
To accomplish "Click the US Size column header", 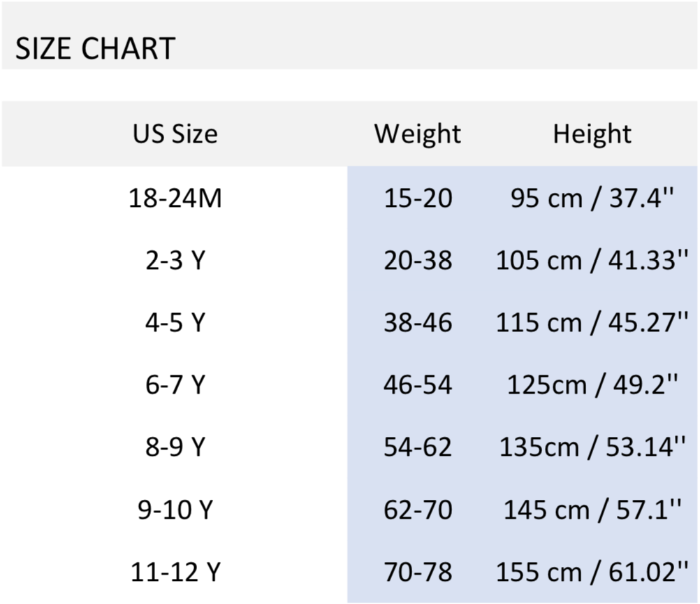I will 175,134.
